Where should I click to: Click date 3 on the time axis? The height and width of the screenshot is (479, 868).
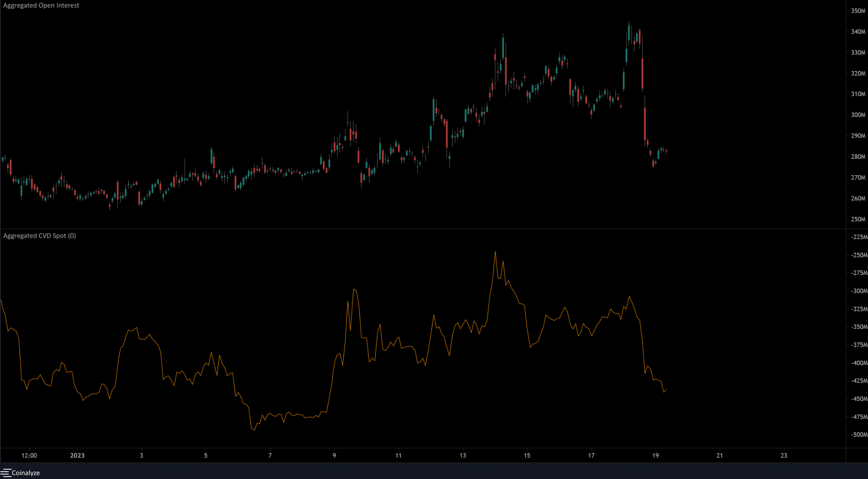pos(141,456)
